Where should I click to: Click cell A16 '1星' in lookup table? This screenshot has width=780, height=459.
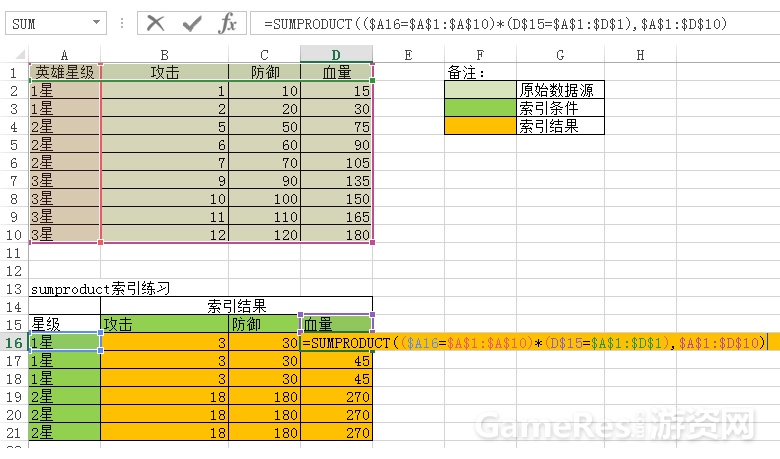[x=65, y=342]
